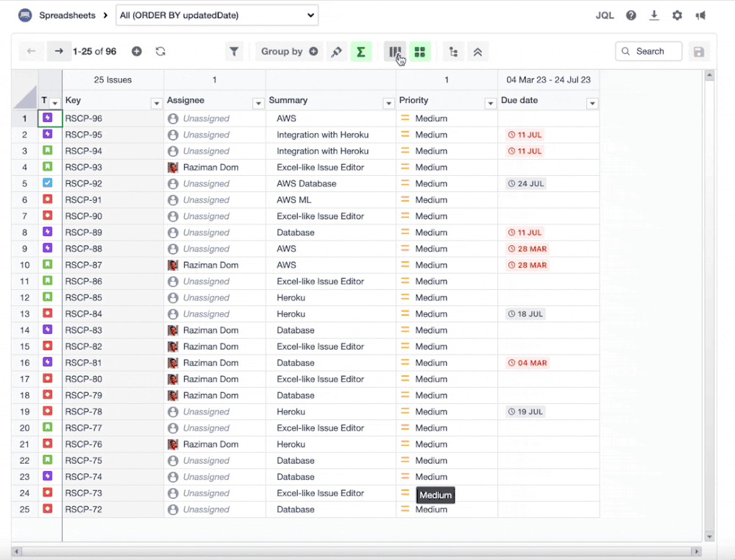
Task: Open the Key column filter dropdown
Action: point(157,103)
